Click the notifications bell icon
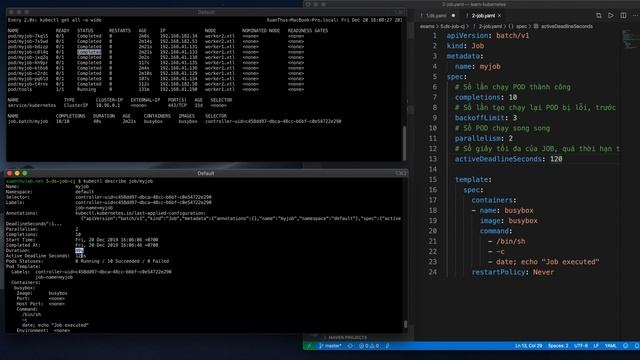 click(636, 346)
